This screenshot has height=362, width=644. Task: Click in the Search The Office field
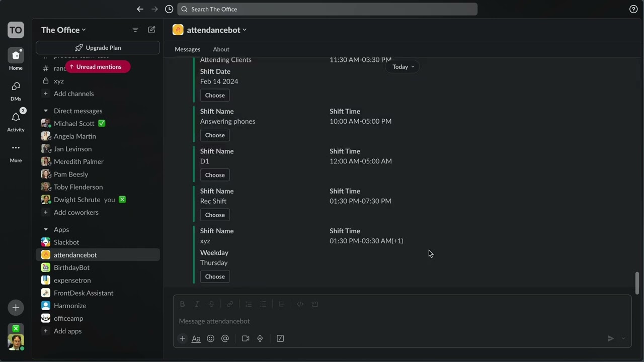[328, 9]
